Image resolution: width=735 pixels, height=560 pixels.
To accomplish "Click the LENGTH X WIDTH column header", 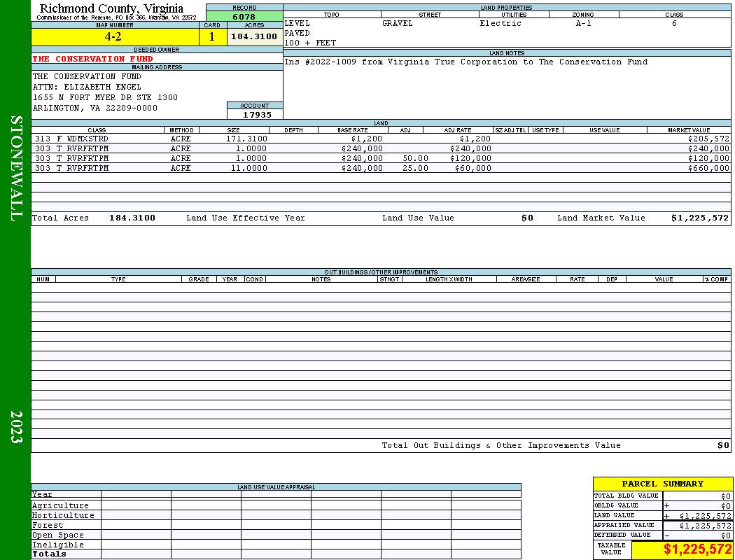I will click(x=449, y=279).
